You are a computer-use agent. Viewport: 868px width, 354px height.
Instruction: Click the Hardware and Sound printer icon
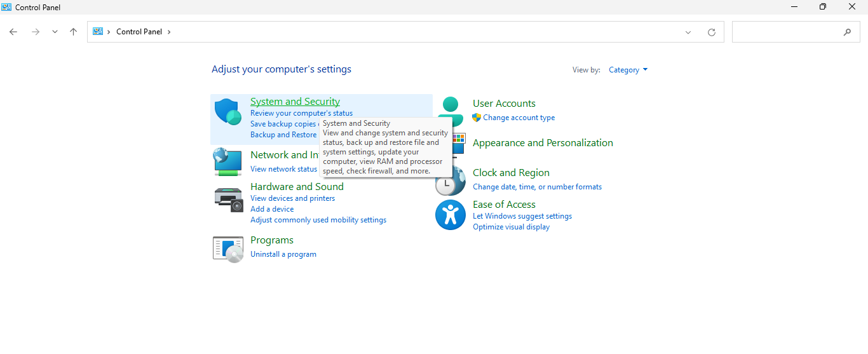228,200
